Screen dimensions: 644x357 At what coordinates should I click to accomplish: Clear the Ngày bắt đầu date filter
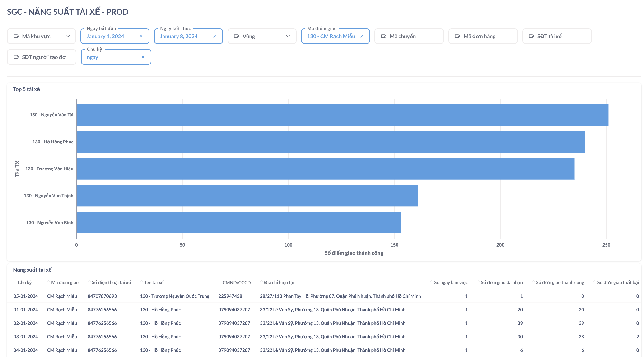141,36
